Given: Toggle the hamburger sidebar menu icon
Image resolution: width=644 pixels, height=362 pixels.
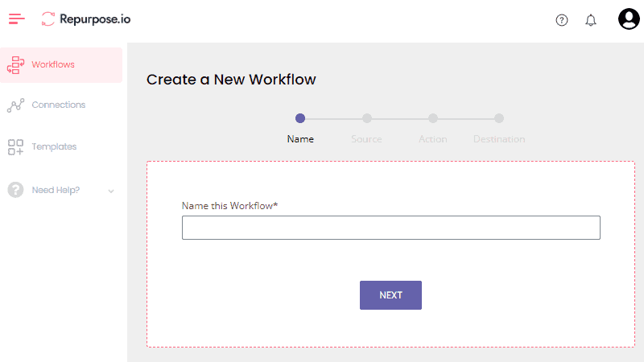Looking at the screenshot, I should [17, 19].
